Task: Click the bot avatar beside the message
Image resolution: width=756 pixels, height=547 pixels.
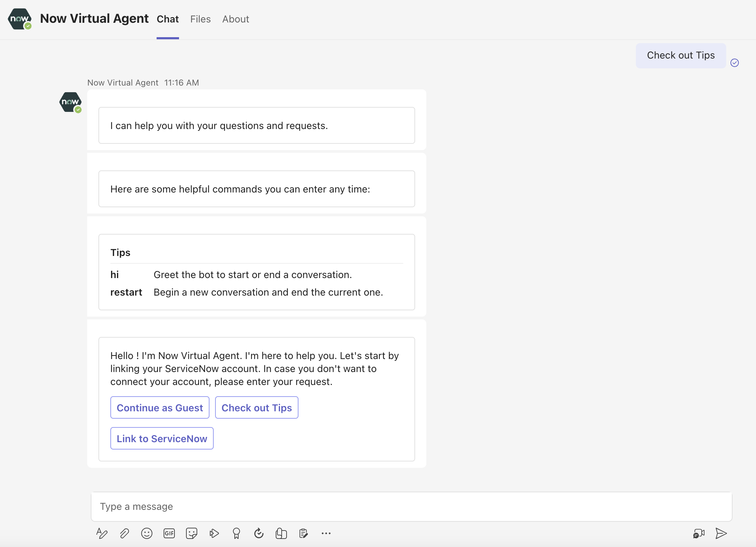Action: 70,102
